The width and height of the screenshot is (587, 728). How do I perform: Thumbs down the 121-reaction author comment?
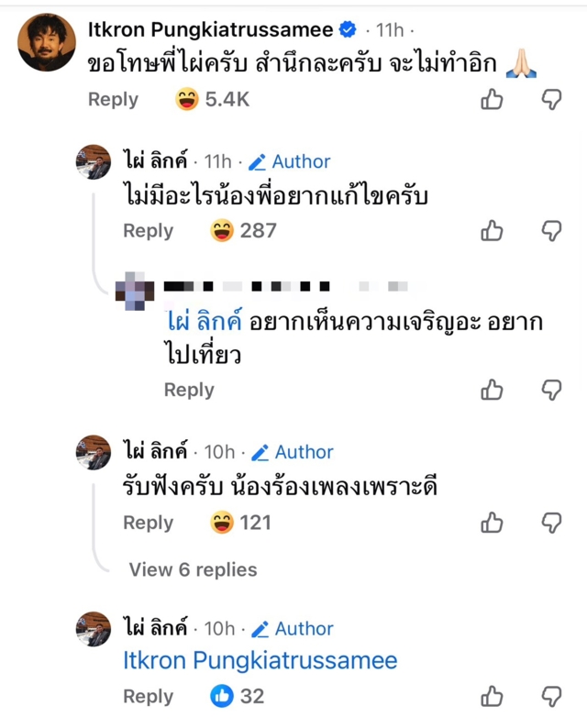coord(551,523)
